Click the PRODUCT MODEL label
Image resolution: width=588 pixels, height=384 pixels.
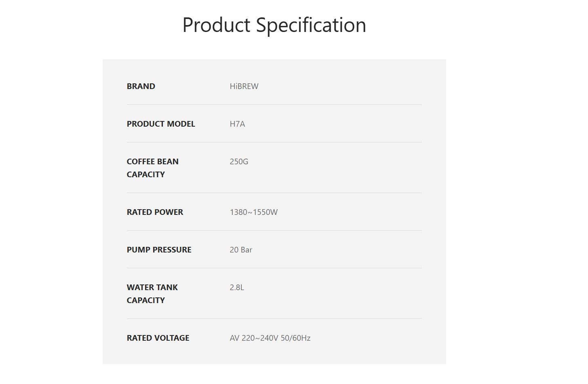coord(161,124)
